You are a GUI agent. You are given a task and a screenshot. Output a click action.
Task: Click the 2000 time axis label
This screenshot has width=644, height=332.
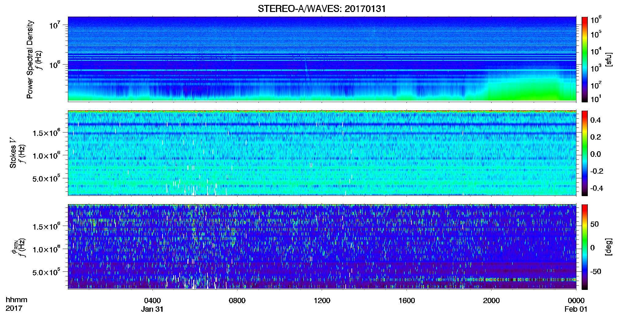click(491, 301)
